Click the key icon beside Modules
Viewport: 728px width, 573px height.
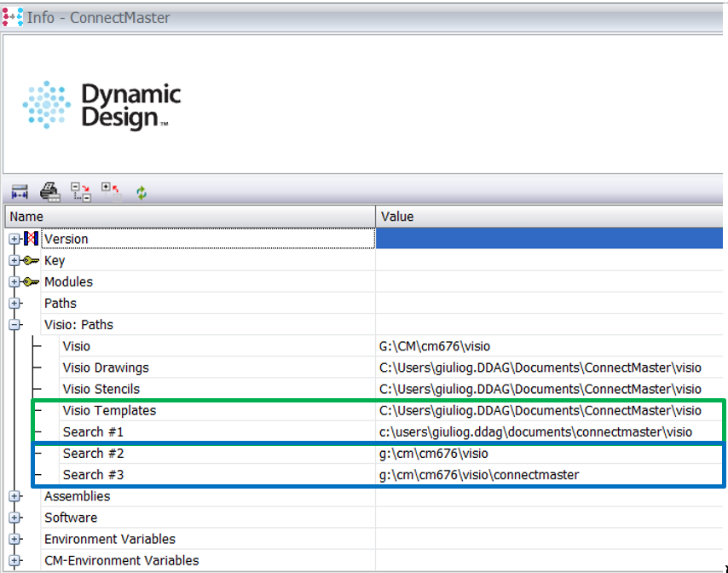click(31, 282)
